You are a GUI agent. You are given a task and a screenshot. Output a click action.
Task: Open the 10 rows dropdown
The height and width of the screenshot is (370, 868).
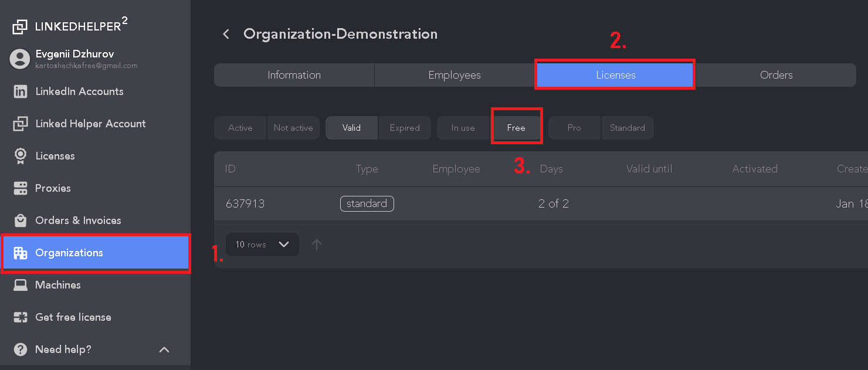click(262, 245)
